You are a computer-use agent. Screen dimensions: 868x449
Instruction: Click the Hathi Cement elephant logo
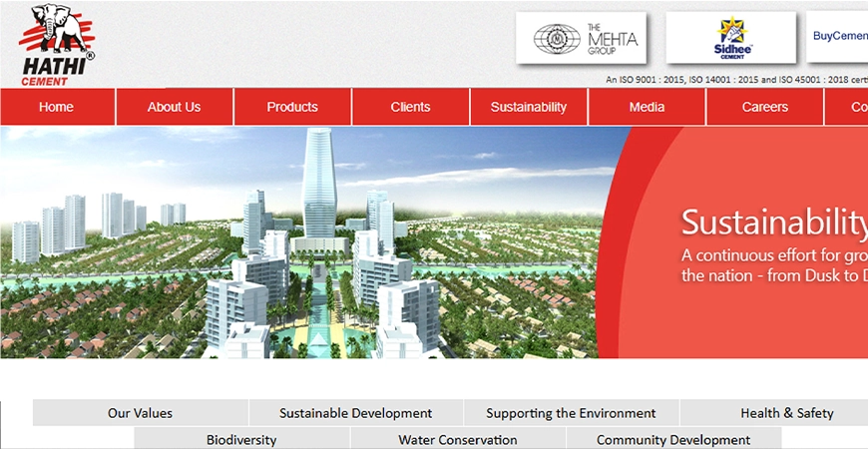(56, 45)
